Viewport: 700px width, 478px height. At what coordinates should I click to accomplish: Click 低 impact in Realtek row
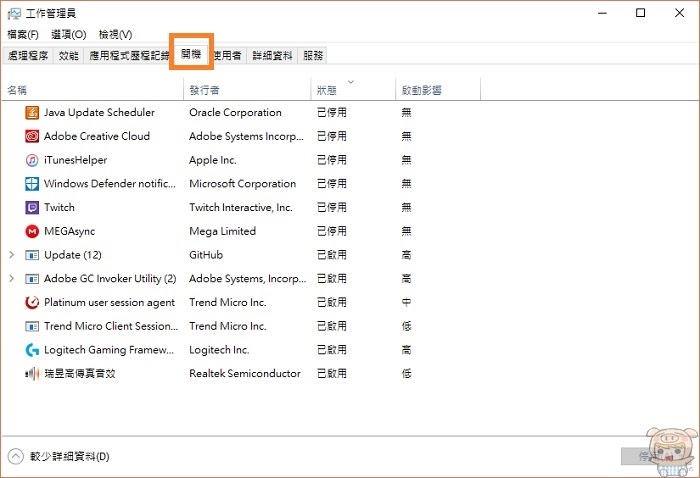pyautogui.click(x=406, y=374)
